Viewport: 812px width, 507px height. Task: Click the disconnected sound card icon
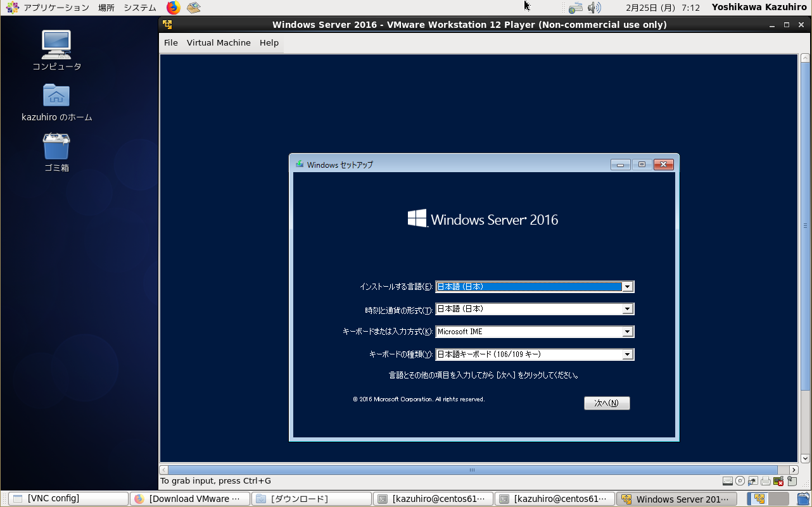click(x=778, y=481)
